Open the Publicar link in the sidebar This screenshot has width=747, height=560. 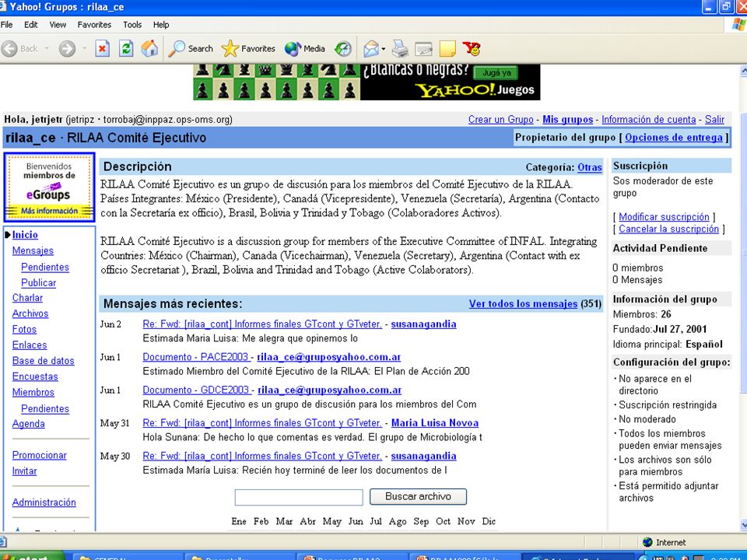(38, 283)
